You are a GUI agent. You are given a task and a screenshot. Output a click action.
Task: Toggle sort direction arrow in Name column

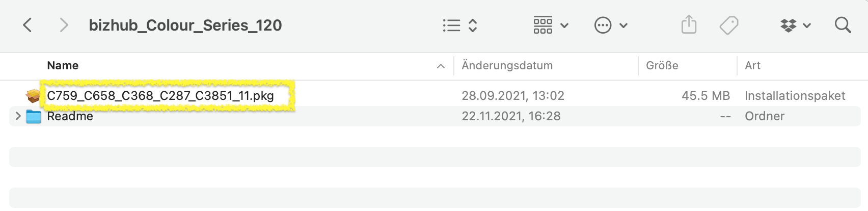click(441, 66)
